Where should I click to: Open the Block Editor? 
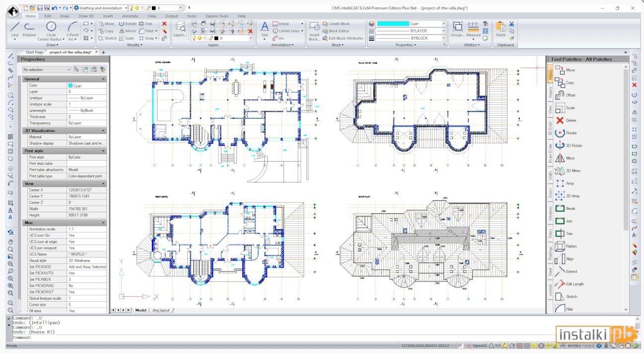coord(336,31)
